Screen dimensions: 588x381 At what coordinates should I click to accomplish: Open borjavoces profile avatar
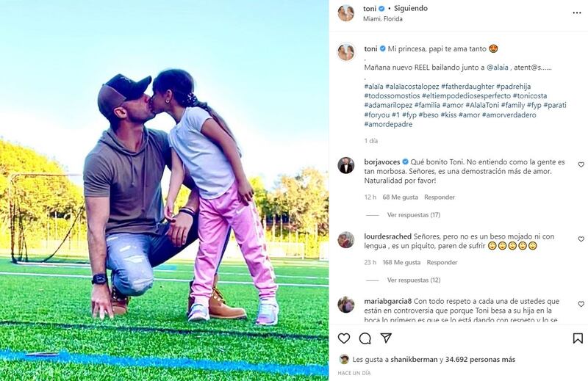345,165
